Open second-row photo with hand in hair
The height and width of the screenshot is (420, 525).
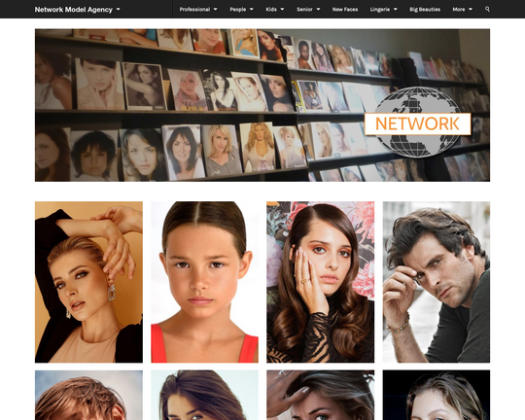pyautogui.click(x=321, y=396)
